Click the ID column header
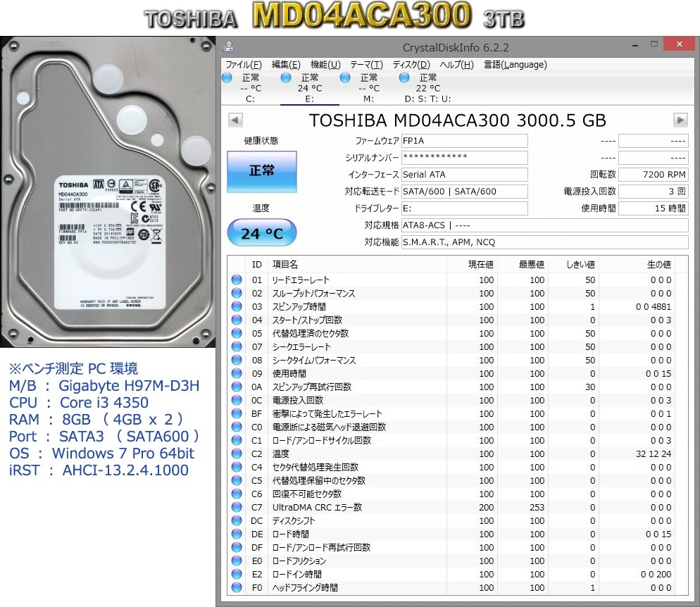 [257, 265]
